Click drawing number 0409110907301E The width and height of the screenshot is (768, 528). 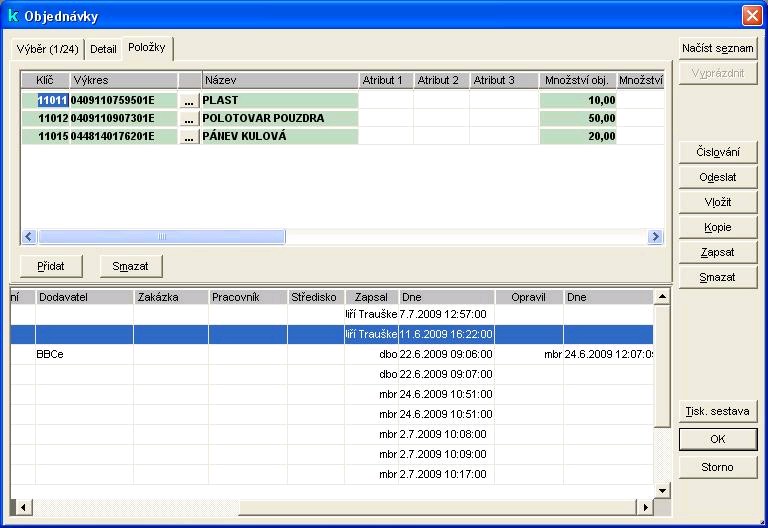point(123,119)
